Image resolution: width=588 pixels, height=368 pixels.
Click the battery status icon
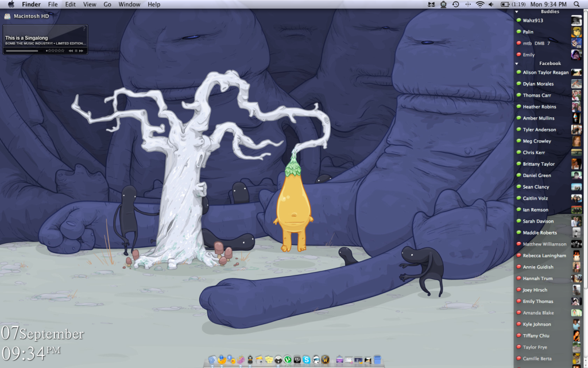pos(505,4)
